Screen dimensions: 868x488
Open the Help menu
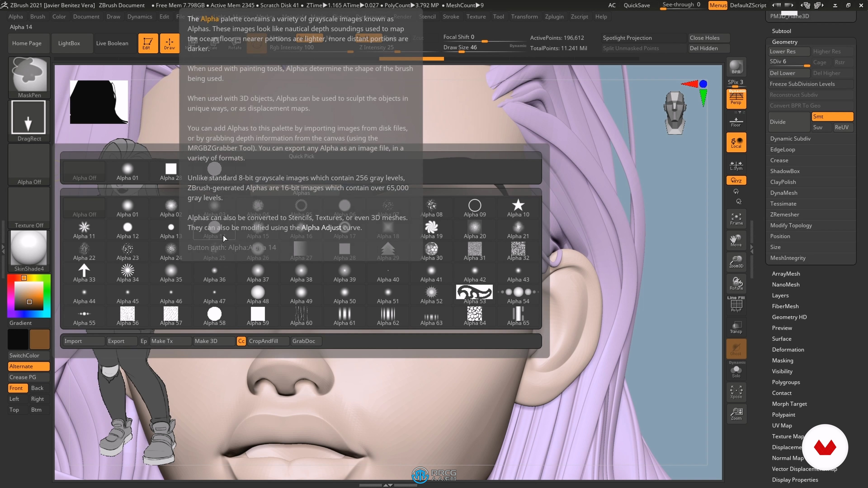tap(601, 16)
